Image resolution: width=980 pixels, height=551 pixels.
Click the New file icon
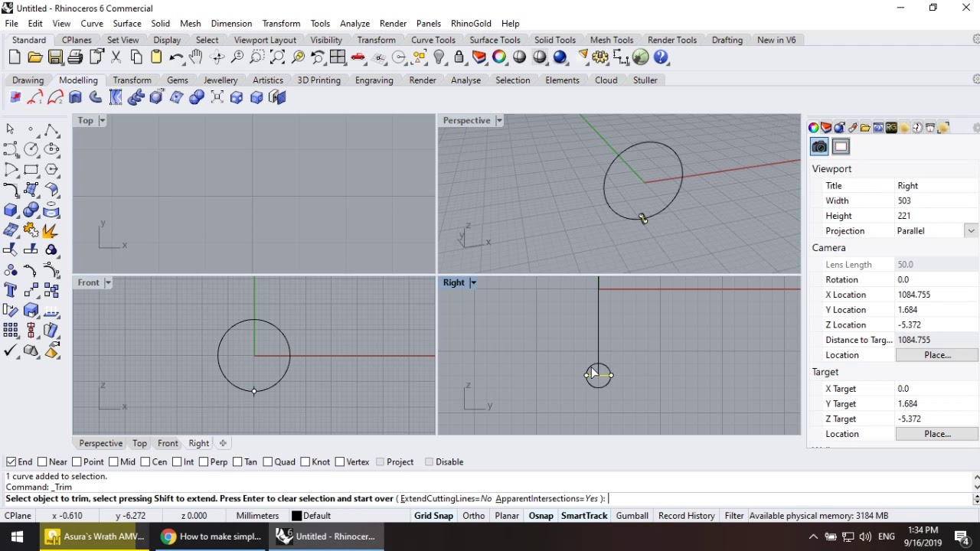point(15,57)
